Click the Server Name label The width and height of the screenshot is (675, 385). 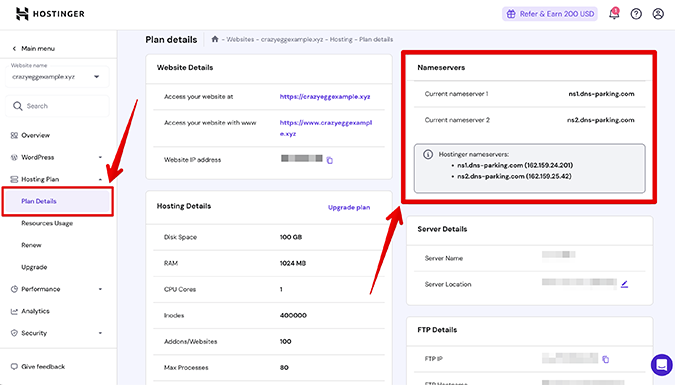(443, 258)
